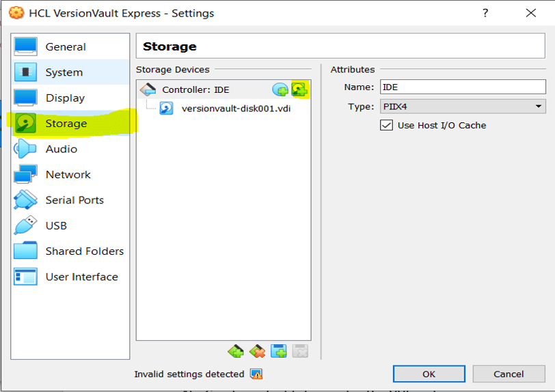Open the Audio settings category
Image resolution: width=555 pixels, height=392 pixels.
tap(70, 149)
